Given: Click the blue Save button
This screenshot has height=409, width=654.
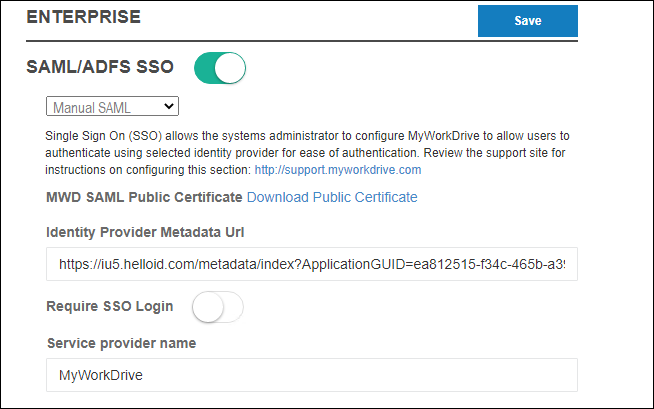Looking at the screenshot, I should click(x=528, y=21).
